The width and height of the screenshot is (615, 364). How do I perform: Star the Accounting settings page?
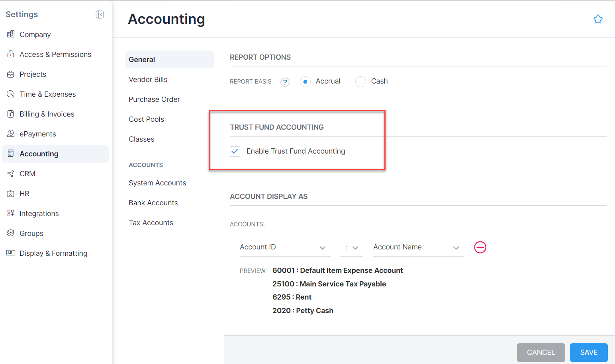pos(598,19)
